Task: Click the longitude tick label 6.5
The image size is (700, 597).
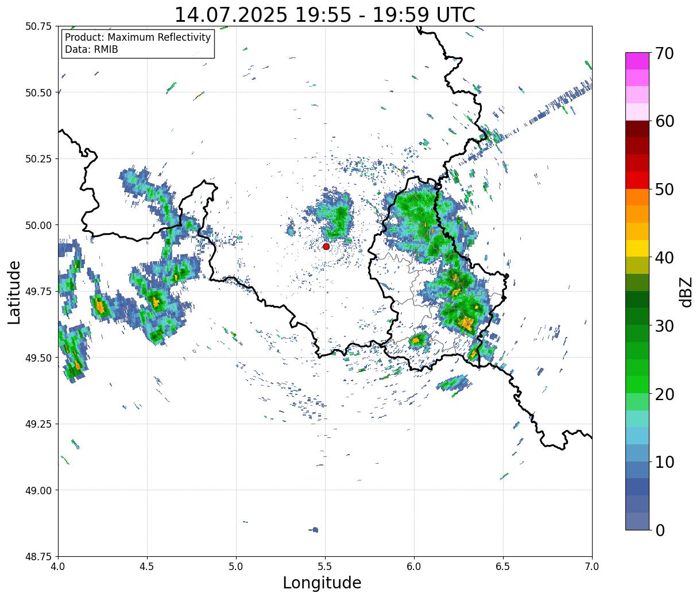Action: point(503,567)
